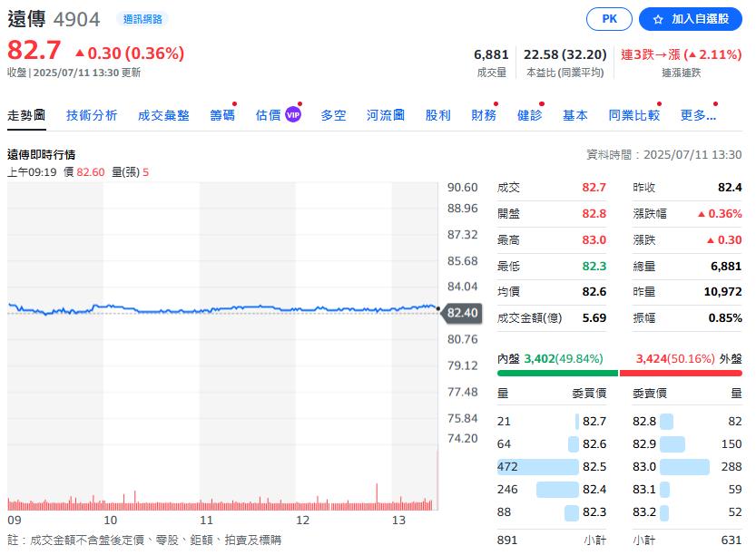Click the 82.40 price marker on chart

tap(462, 313)
